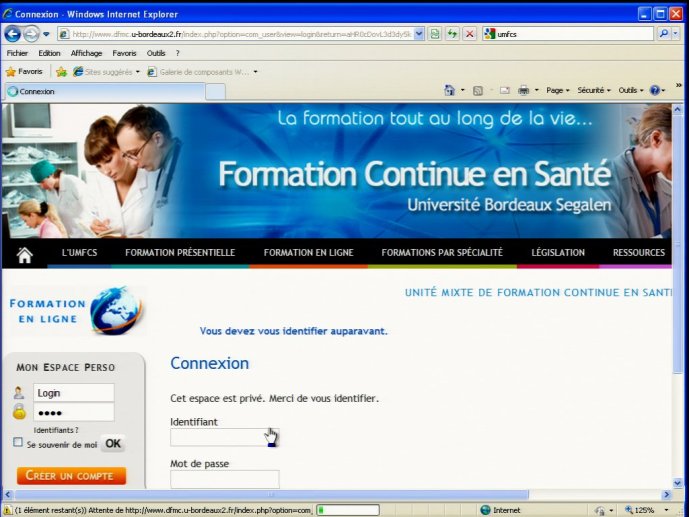
Task: Show more command bar items chevron
Action: pyautogui.click(x=678, y=85)
